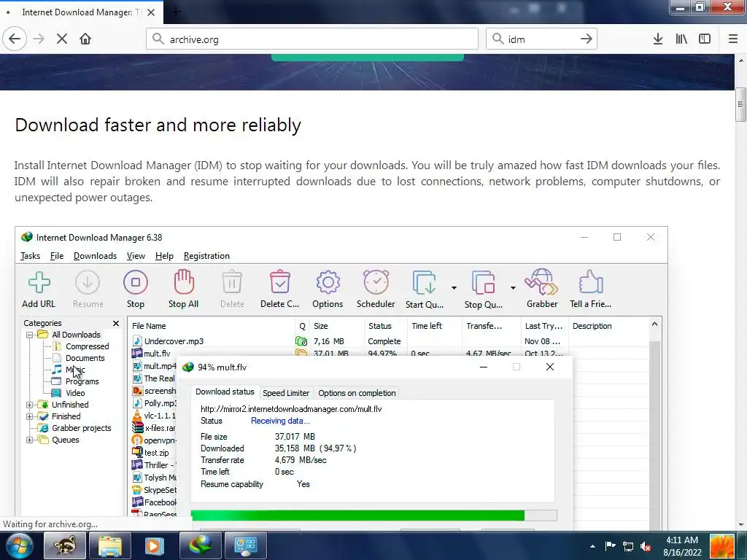Select the Programs category
This screenshot has width=747, height=560.
[x=82, y=381]
